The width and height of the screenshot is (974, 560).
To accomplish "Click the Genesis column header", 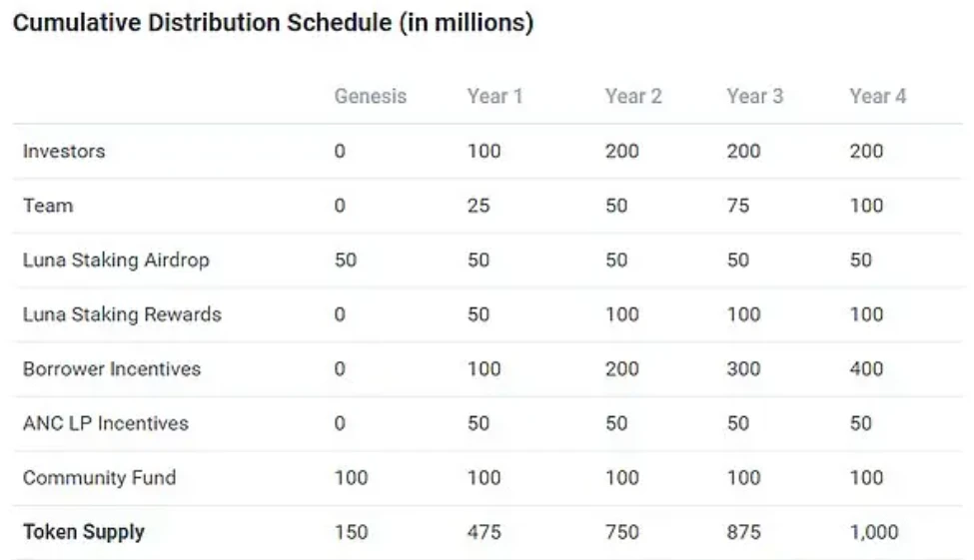I will coord(371,97).
